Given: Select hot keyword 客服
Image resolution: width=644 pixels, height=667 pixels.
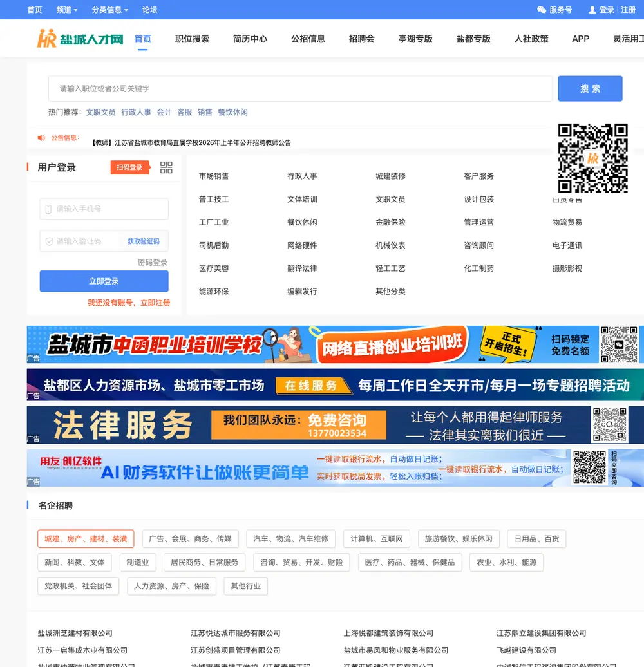Looking at the screenshot, I should pos(185,112).
